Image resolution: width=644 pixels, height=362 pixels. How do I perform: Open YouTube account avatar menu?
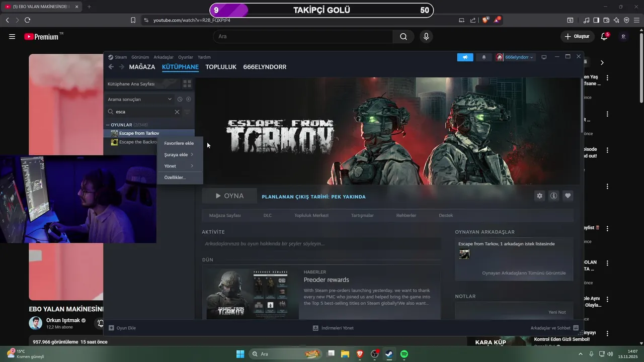[x=623, y=36]
